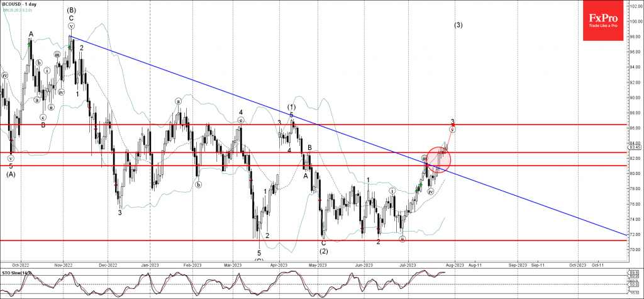Viewport: 644px width, 299px height.
Task: Click the red highlighted breakout circle
Action: pyautogui.click(x=438, y=160)
